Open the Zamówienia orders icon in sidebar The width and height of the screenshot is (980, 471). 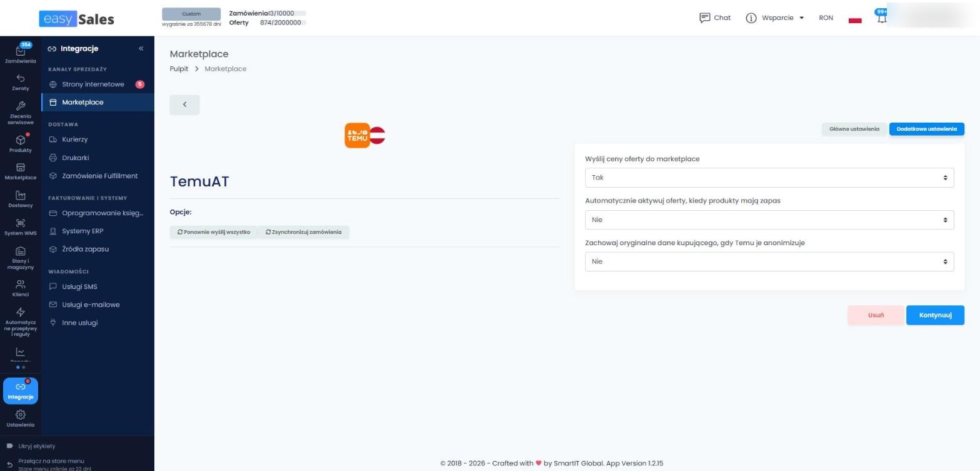pyautogui.click(x=20, y=53)
